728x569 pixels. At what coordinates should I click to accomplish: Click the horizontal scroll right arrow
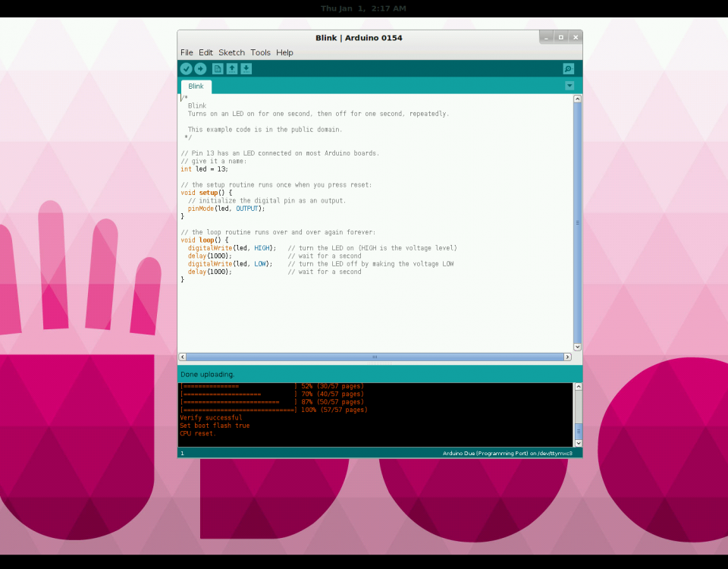567,357
